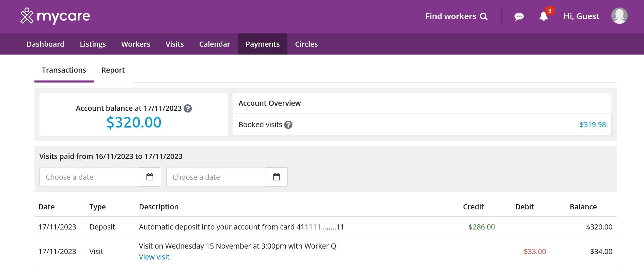Click the end date input field

click(x=216, y=177)
